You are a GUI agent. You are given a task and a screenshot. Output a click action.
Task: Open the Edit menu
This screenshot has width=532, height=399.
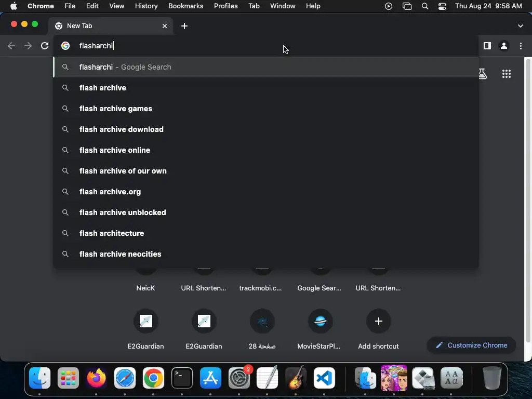[x=92, y=6]
